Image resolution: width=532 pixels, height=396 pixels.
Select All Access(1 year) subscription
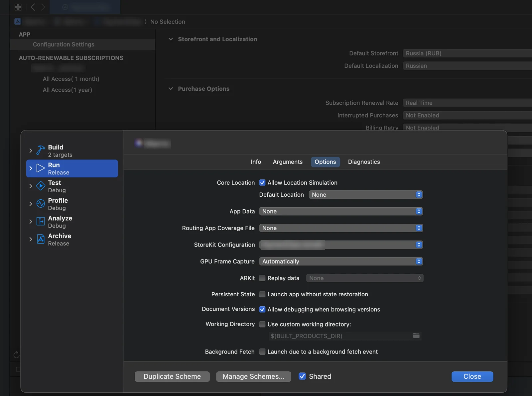point(67,90)
